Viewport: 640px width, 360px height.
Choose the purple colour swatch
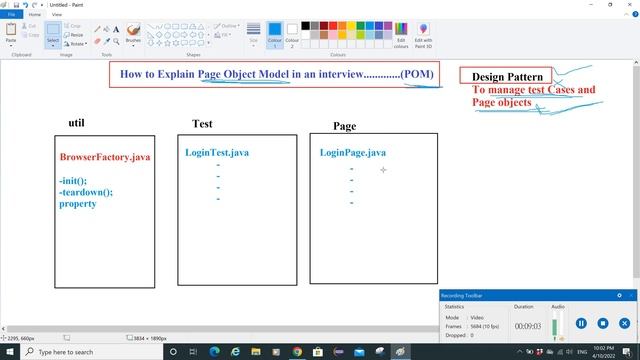pos(388,26)
